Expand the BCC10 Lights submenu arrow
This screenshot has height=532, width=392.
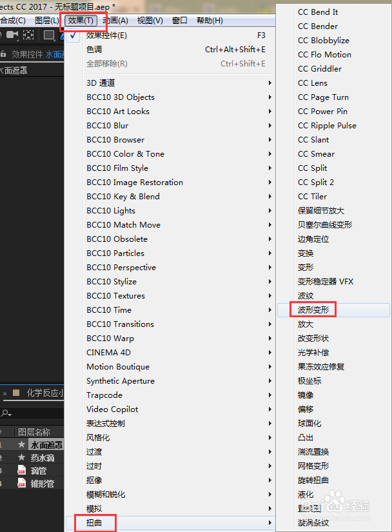270,211
